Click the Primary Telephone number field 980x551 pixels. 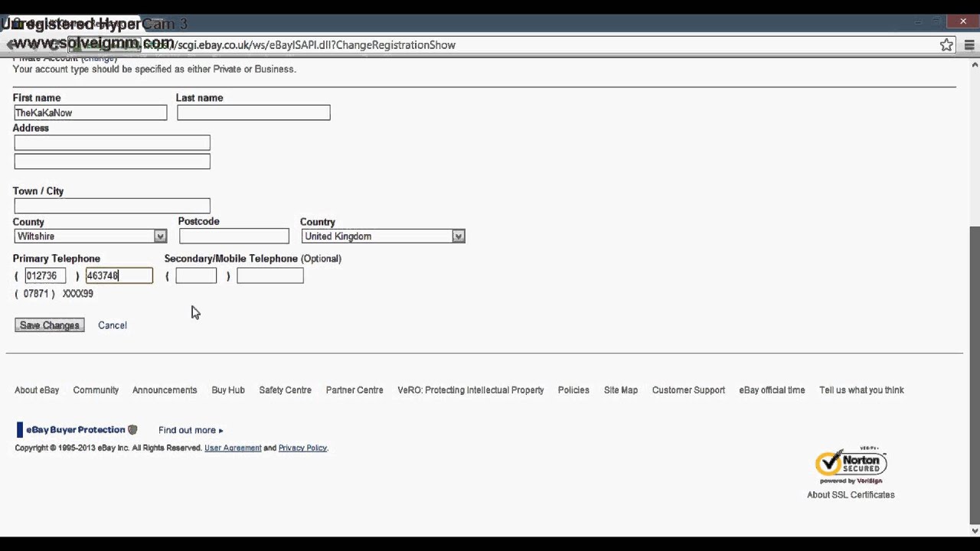tap(119, 275)
